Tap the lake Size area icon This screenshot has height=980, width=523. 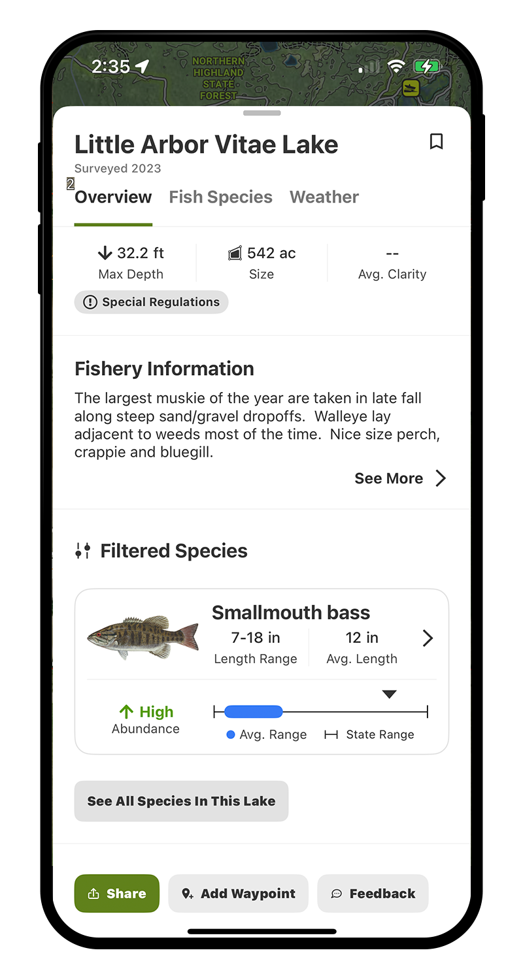[x=235, y=253]
